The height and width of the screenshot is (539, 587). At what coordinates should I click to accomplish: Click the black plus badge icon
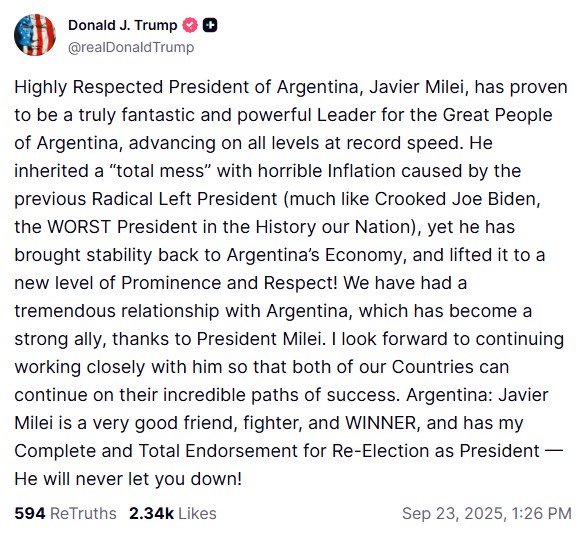tap(210, 25)
